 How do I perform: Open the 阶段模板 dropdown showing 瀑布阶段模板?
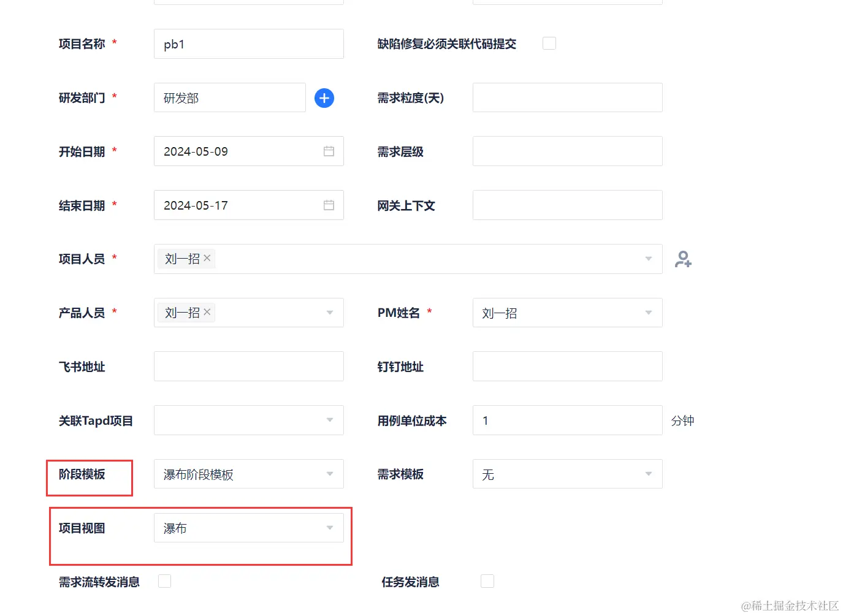pos(249,474)
